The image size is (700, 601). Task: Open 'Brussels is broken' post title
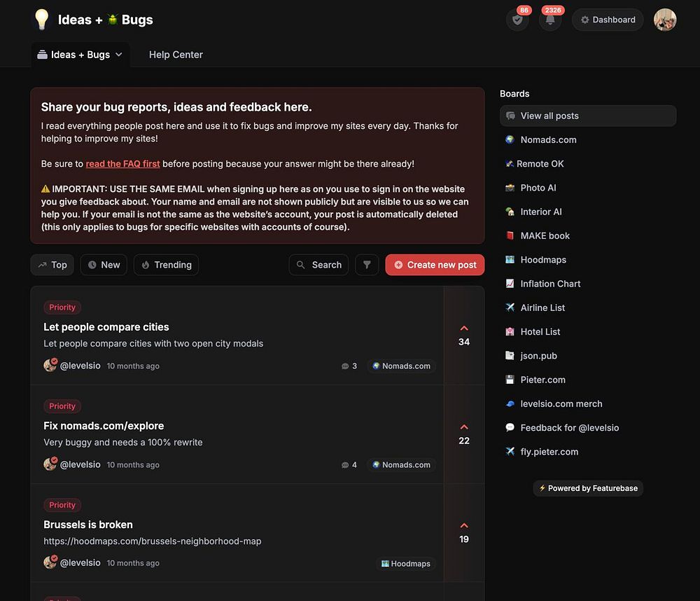(88, 525)
